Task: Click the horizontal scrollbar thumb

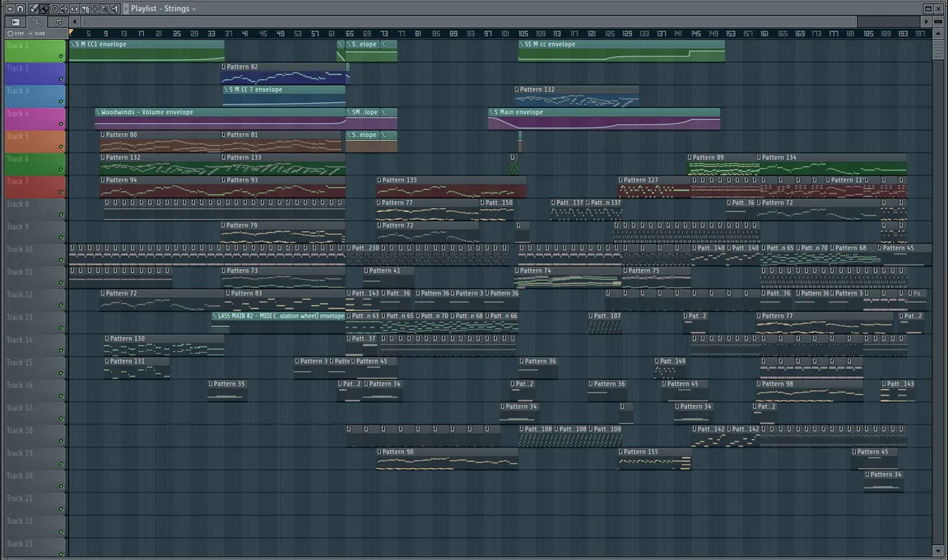Action: coord(469,21)
